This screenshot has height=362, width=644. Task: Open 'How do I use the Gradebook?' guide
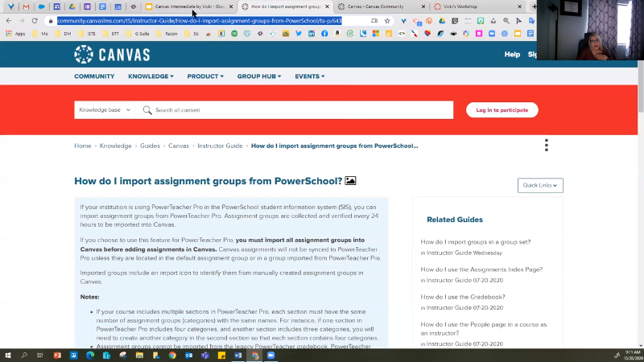(x=463, y=297)
